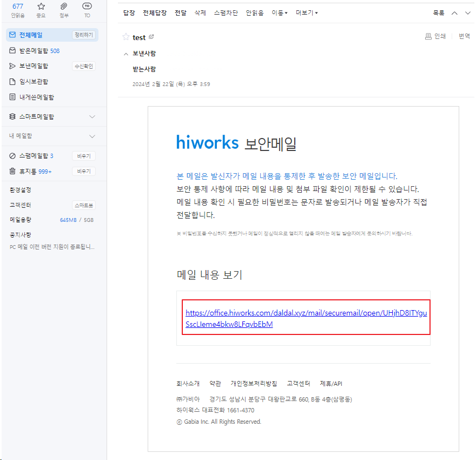Click 스팸차단 to block spam
Screen dimensions: 476x460
(226, 13)
